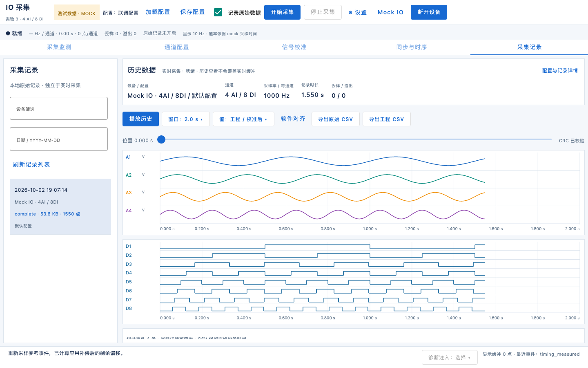Click the 开始采集 button
Image resolution: width=588 pixels, height=368 pixels.
(282, 12)
